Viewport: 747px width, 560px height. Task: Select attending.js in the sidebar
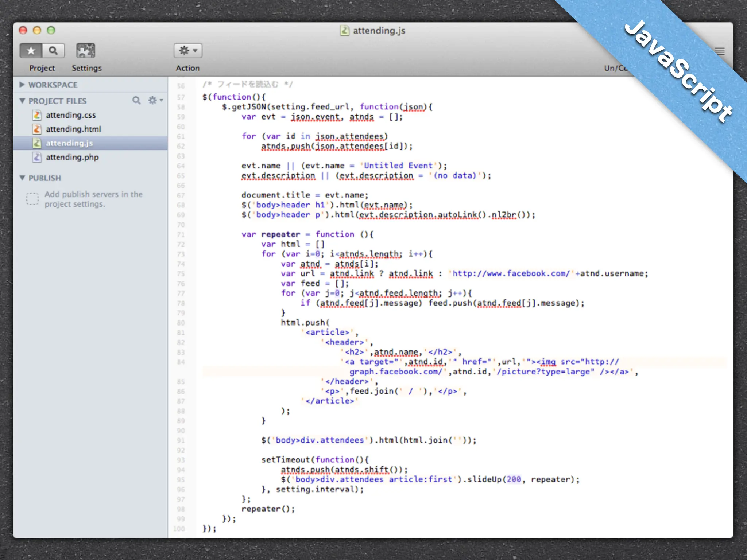tap(69, 143)
